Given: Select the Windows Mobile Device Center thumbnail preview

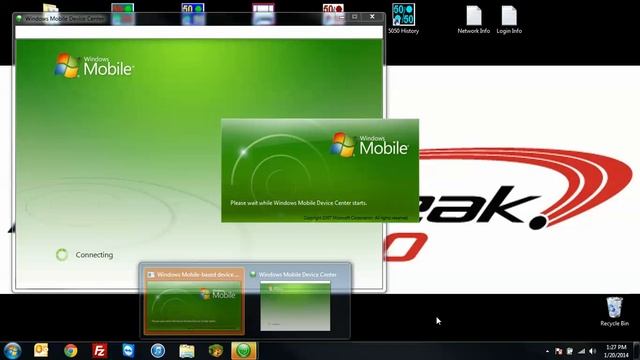Looking at the screenshot, I should click(295, 301).
